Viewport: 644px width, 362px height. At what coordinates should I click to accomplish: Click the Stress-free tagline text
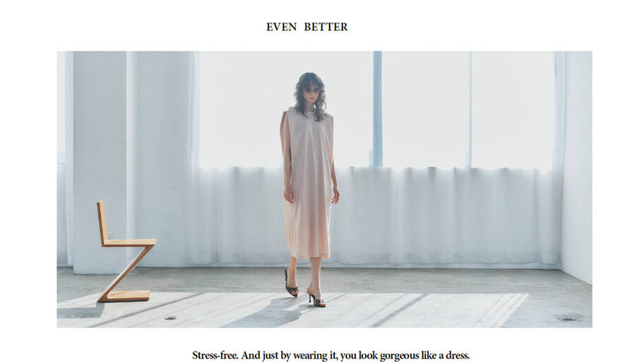(330, 356)
